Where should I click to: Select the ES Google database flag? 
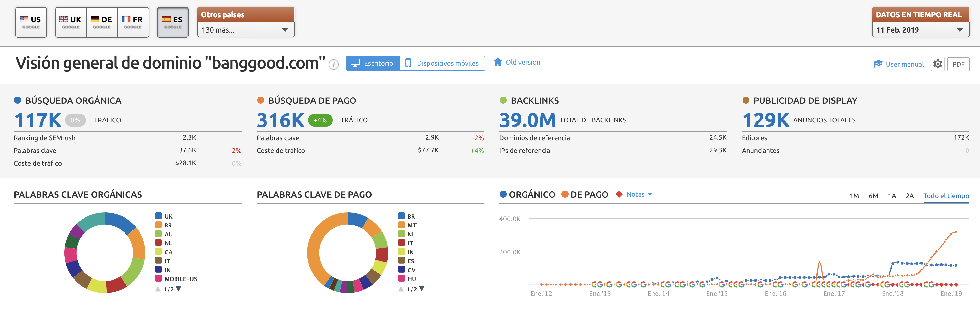pyautogui.click(x=173, y=22)
